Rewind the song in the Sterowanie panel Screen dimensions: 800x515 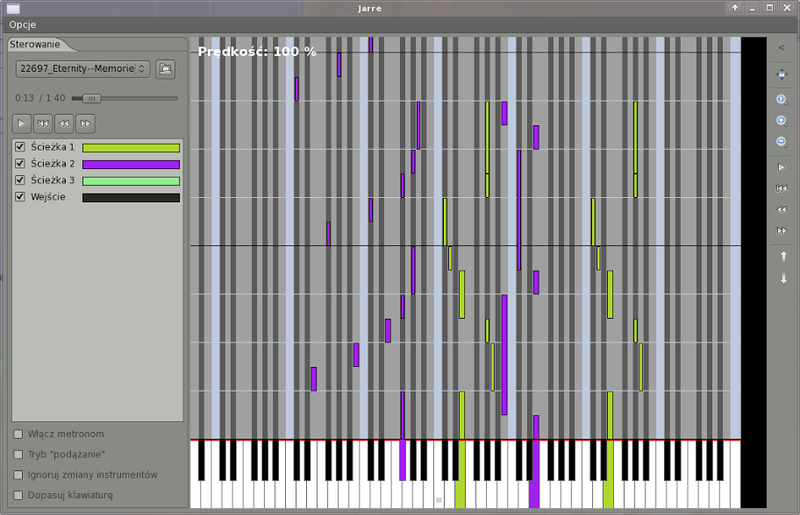64,124
